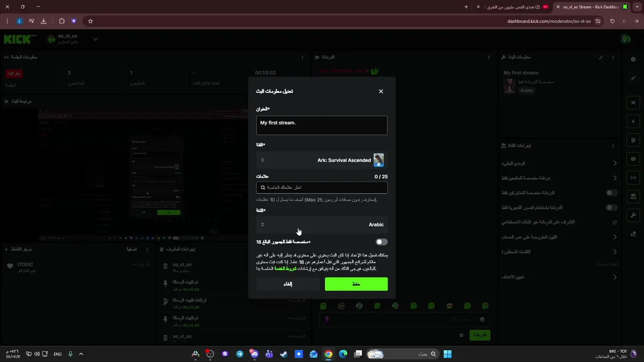Open Steam from the taskbar
This screenshot has height=362, width=644.
[x=284, y=354]
